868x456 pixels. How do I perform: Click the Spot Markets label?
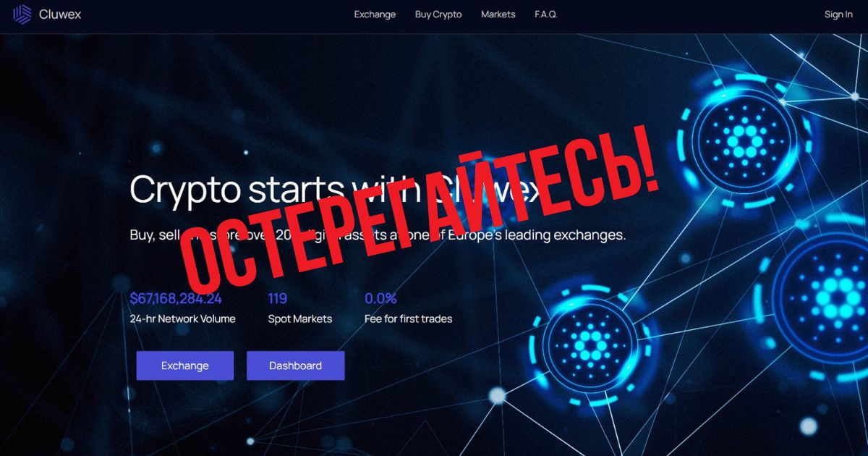(x=300, y=318)
